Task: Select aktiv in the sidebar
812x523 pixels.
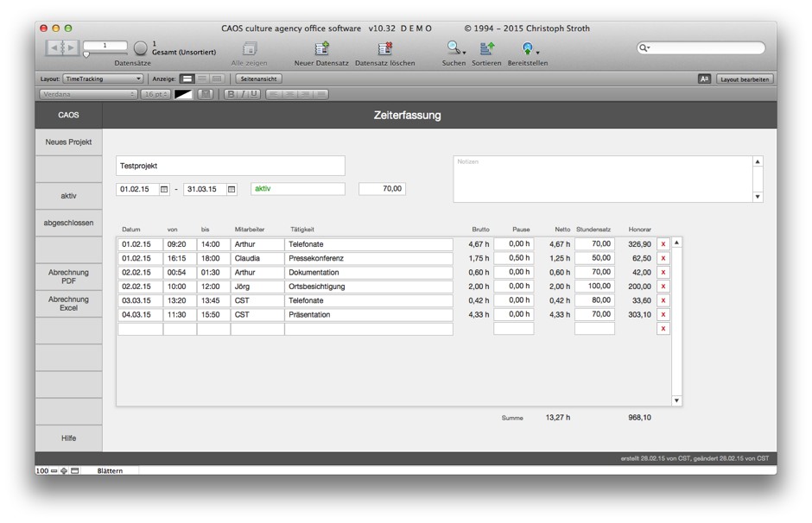Action: [68, 196]
